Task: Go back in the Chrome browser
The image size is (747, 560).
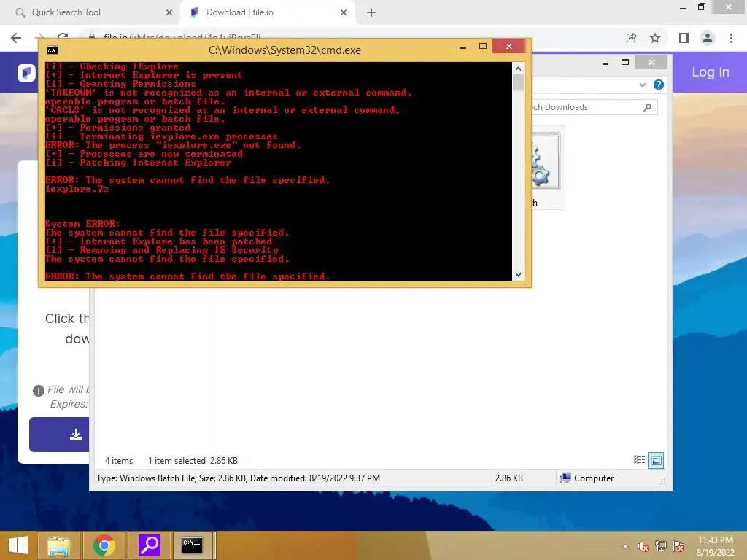Action: (16, 38)
